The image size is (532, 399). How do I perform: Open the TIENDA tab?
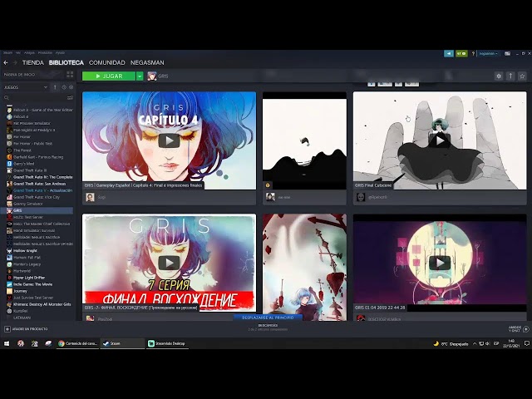coord(33,63)
